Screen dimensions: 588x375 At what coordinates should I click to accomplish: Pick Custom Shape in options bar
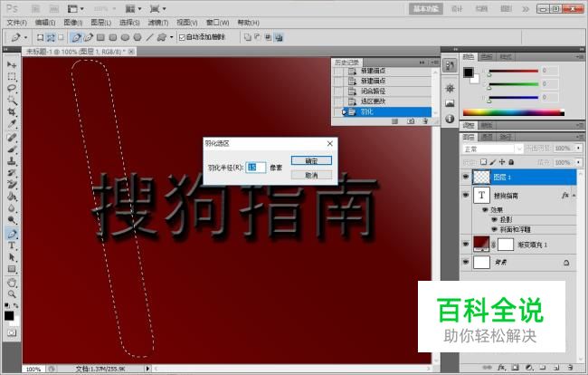162,37
